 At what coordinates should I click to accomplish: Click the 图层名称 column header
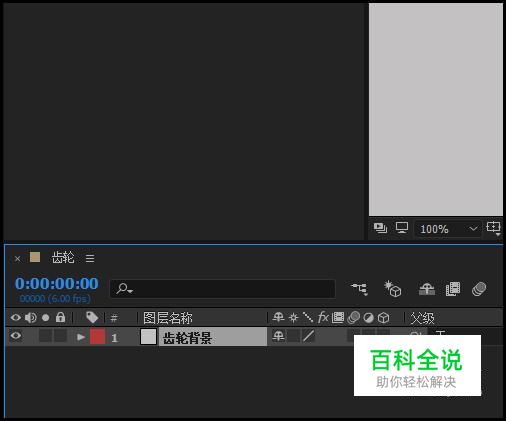pyautogui.click(x=168, y=318)
